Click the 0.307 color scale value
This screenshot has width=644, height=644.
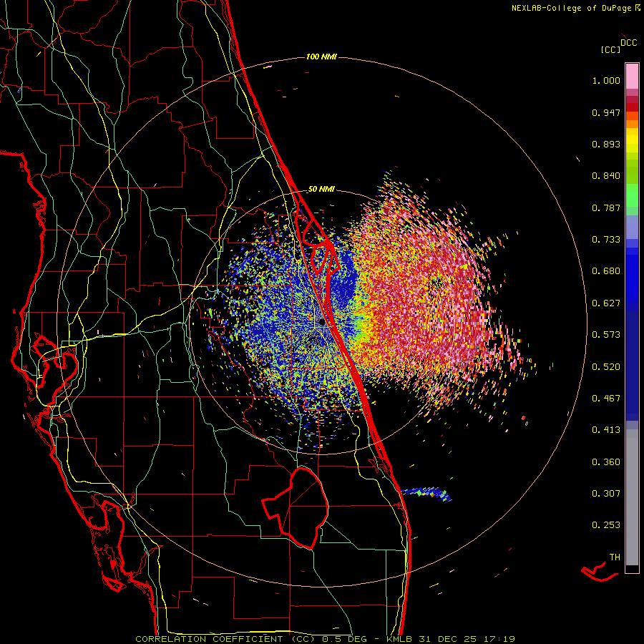coord(606,493)
